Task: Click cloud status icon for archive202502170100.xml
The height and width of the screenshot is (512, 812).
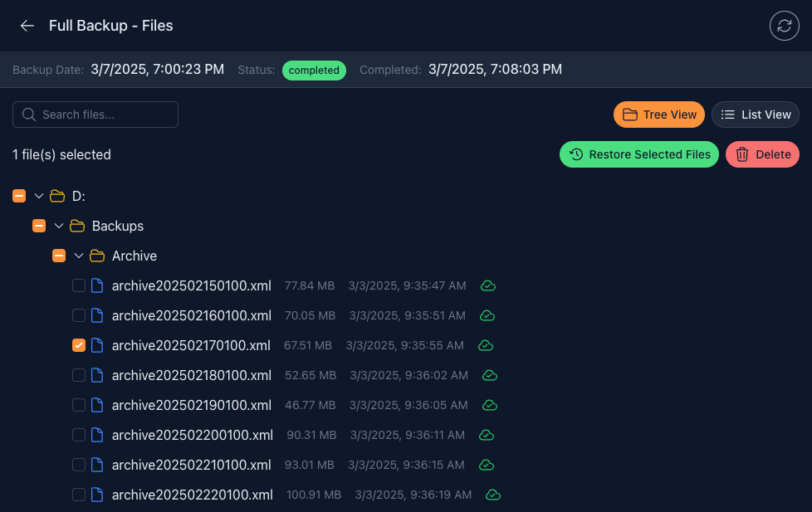Action: (x=486, y=345)
